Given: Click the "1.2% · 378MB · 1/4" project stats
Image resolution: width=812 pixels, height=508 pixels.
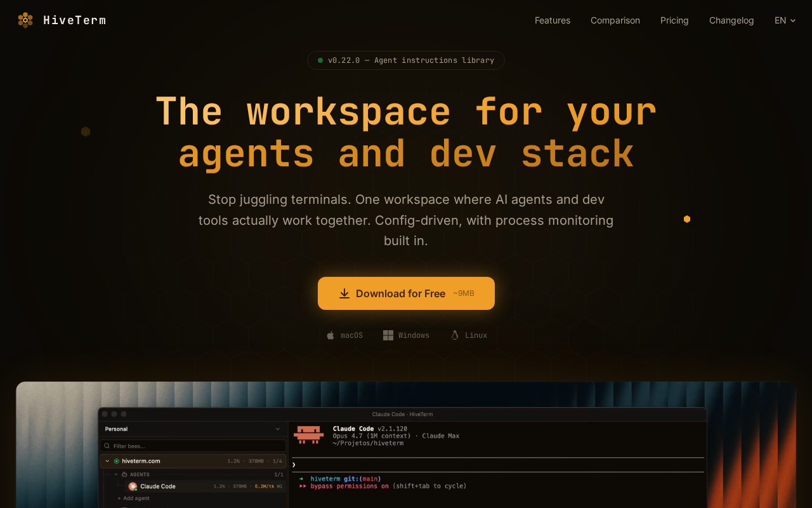Looking at the screenshot, I should (254, 461).
